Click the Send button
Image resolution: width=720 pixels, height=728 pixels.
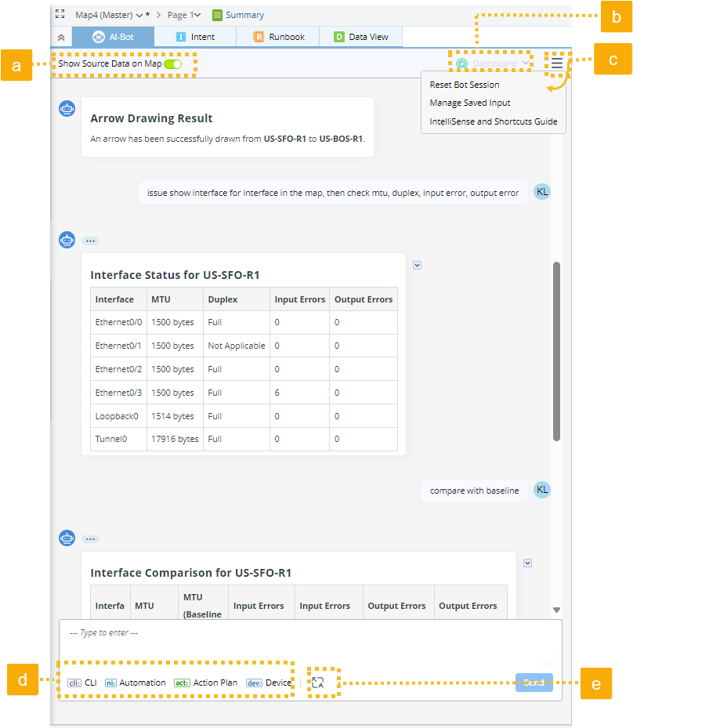coord(534,683)
